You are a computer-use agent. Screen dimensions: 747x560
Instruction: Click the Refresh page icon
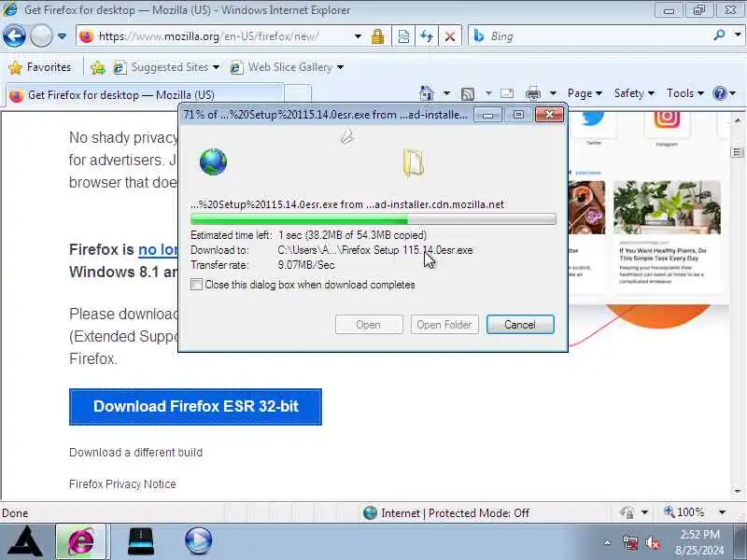click(x=427, y=36)
